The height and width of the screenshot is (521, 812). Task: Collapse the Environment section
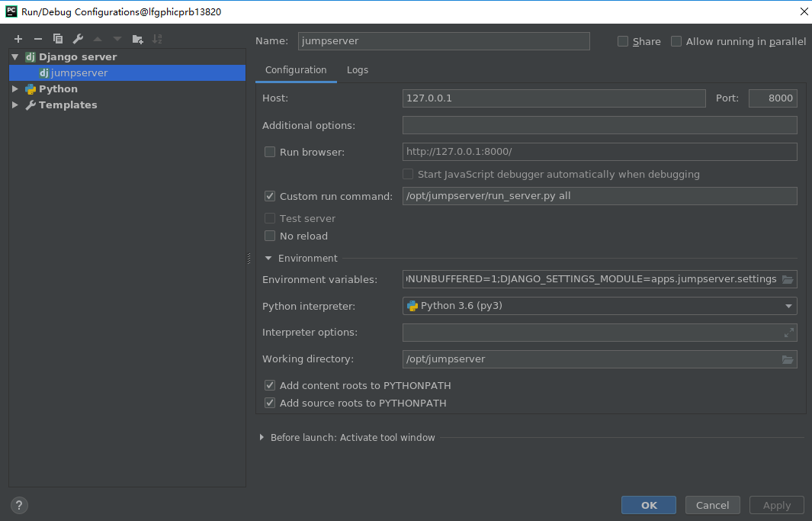pyautogui.click(x=268, y=258)
